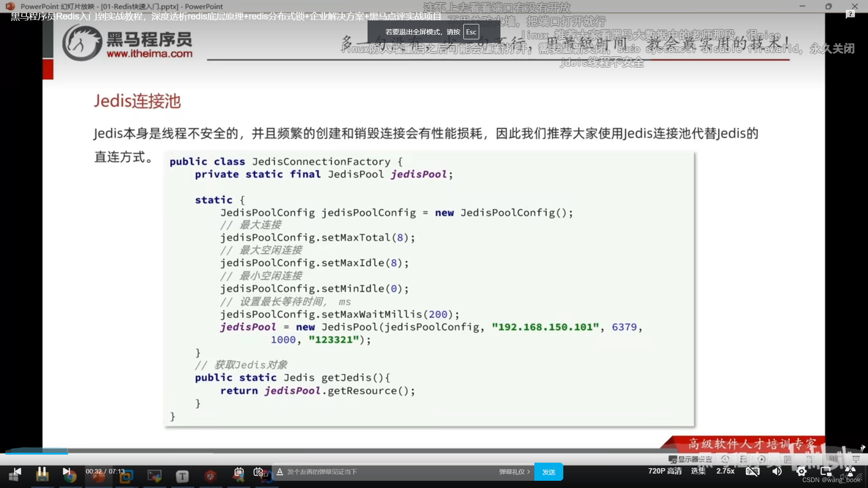Enable picture-in-picture mode

coord(826,471)
